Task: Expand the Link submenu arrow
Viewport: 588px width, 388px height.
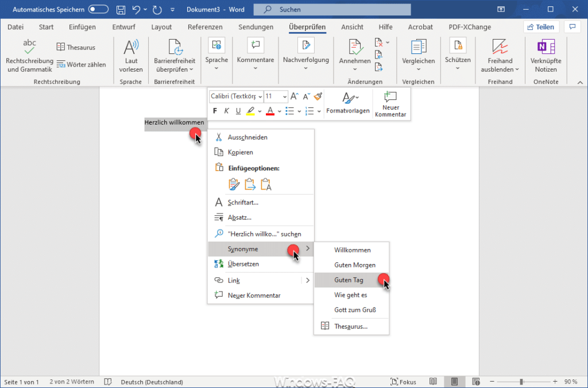Action: click(308, 281)
